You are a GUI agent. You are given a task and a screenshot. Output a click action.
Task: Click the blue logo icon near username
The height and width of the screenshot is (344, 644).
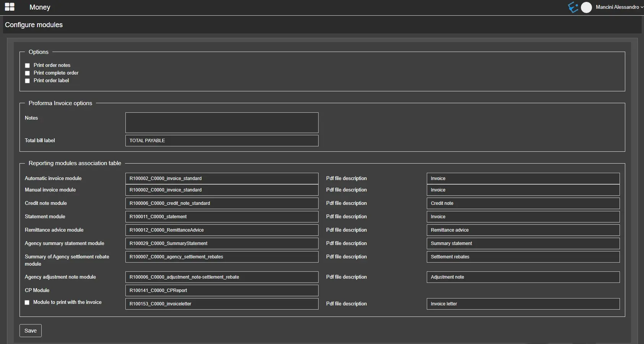click(573, 7)
